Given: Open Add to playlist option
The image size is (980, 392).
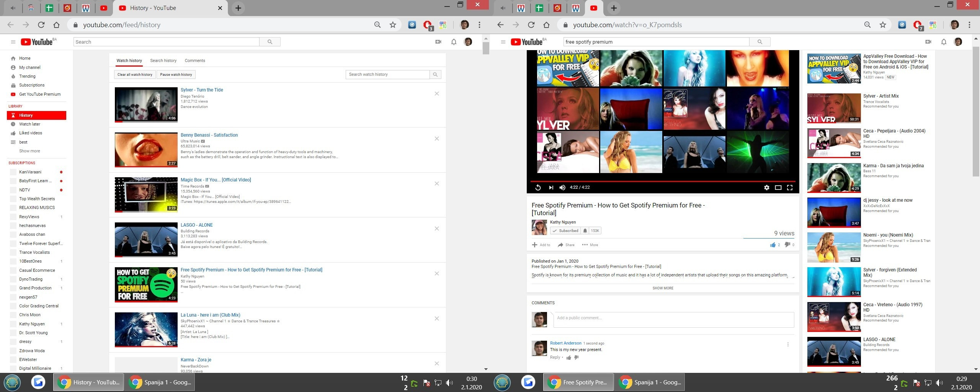Looking at the screenshot, I should coord(541,245).
